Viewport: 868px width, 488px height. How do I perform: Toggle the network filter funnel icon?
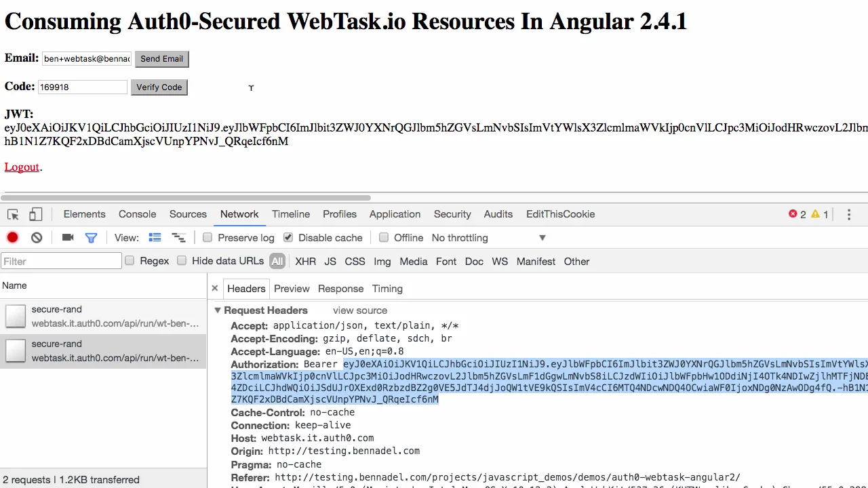pyautogui.click(x=91, y=237)
